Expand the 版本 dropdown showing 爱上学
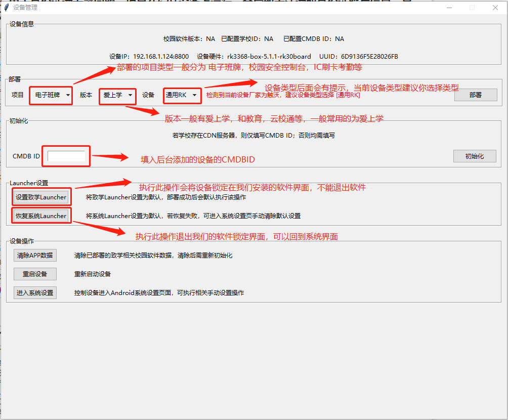The width and height of the screenshot is (508, 420). click(x=118, y=95)
